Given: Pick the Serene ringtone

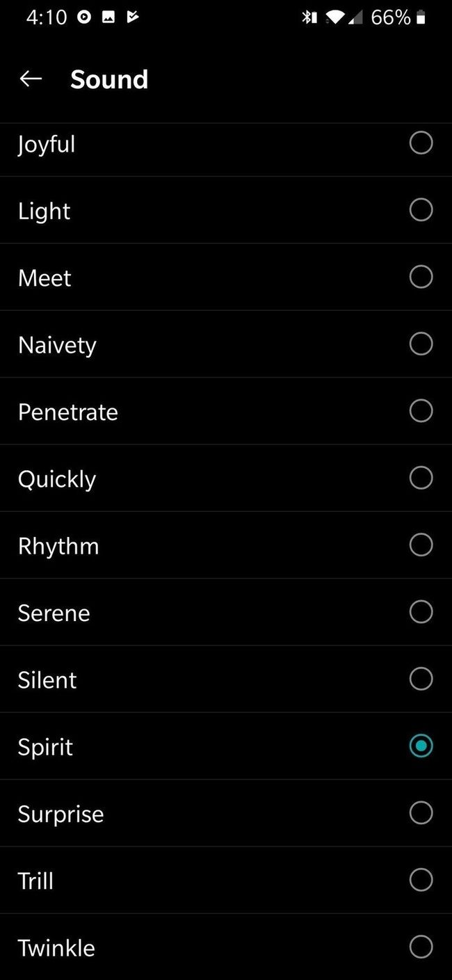Looking at the screenshot, I should coord(421,612).
